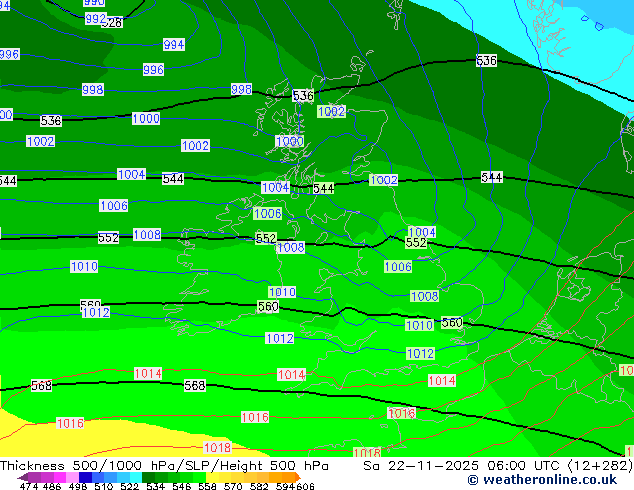Select the black label reading 636
The image size is (634, 490).
pyautogui.click(x=486, y=61)
